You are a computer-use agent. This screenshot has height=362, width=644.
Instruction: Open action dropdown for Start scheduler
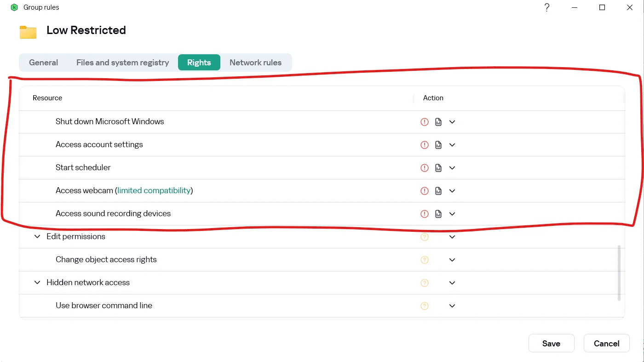452,168
